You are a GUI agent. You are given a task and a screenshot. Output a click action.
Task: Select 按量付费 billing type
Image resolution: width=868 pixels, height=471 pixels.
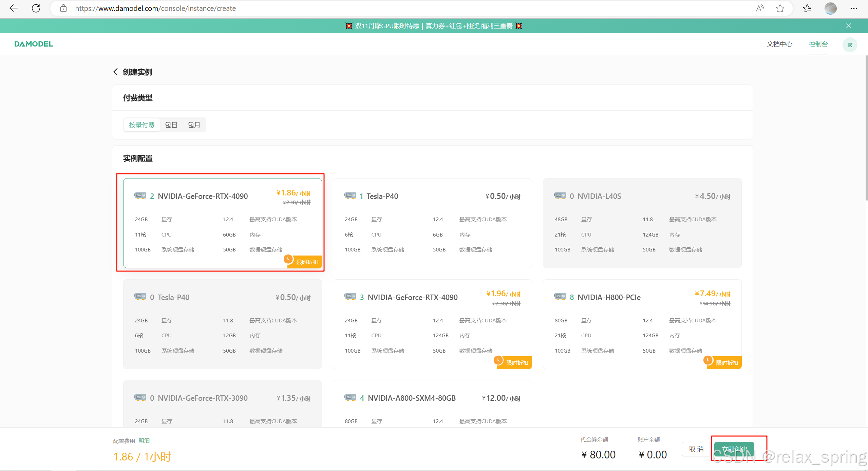click(x=142, y=125)
